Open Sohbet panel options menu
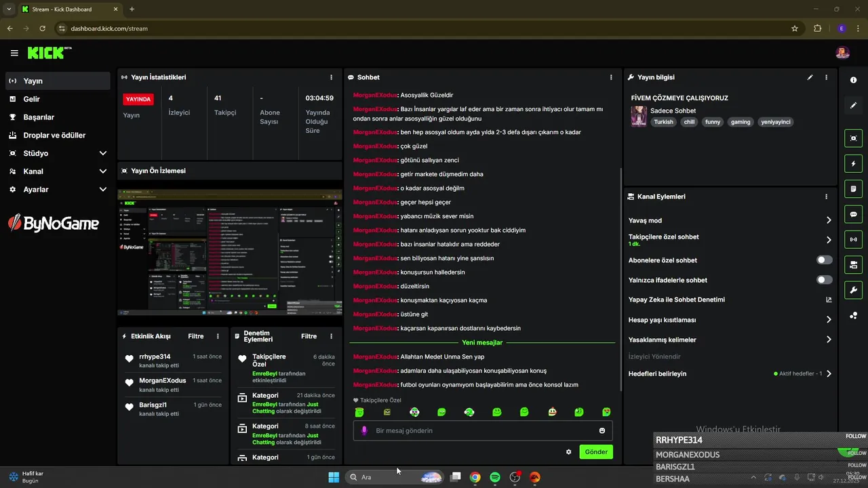This screenshot has width=868, height=488. (x=611, y=77)
